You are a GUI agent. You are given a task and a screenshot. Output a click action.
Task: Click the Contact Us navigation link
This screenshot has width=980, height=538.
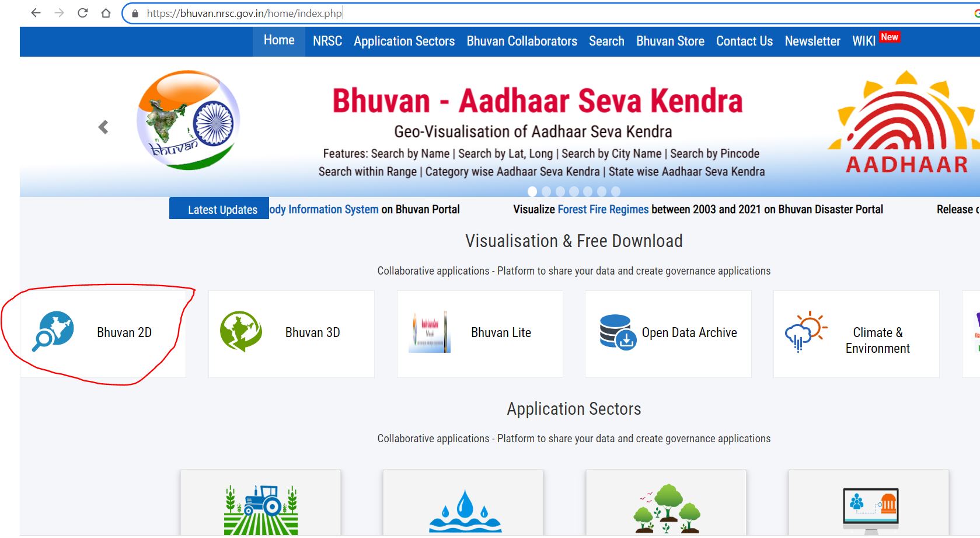point(744,41)
